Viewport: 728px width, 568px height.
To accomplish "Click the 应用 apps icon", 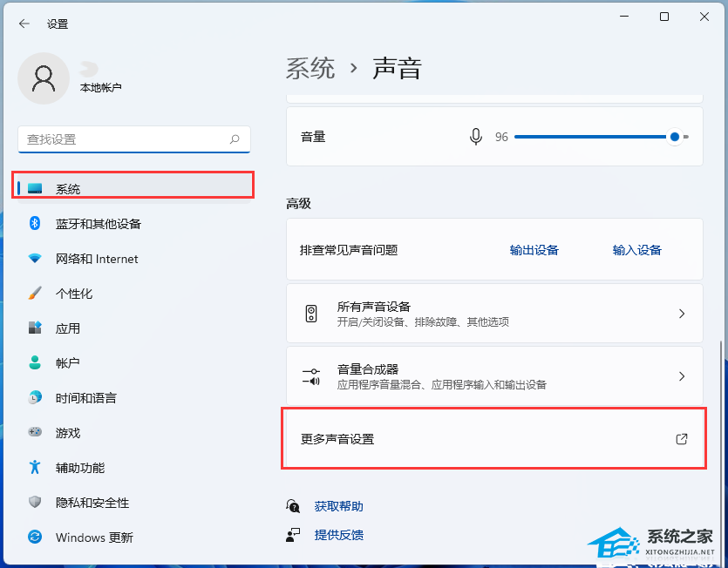I will 35,328.
